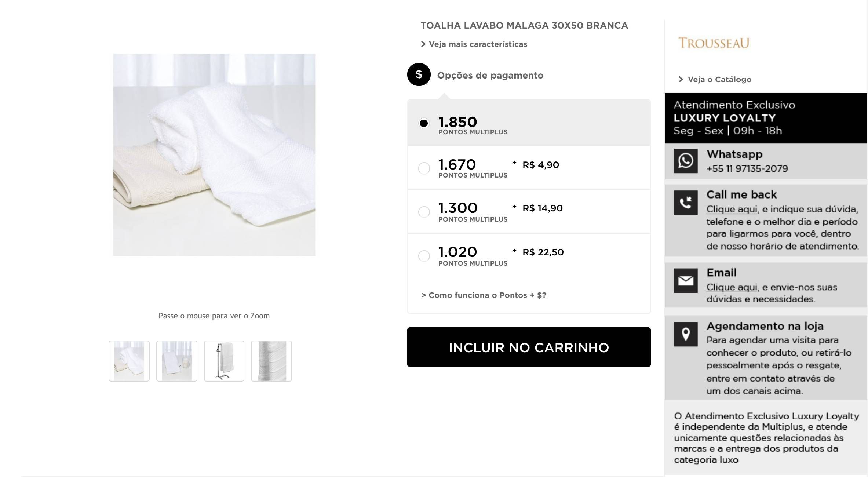
Task: Open Como funciona o Pontos + $ link
Action: click(484, 295)
